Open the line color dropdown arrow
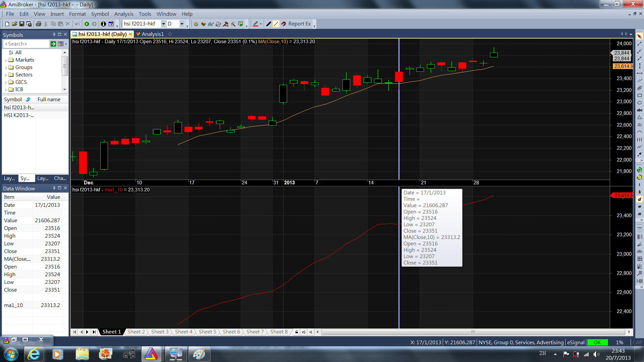The width and height of the screenshot is (644, 362). point(261,24)
